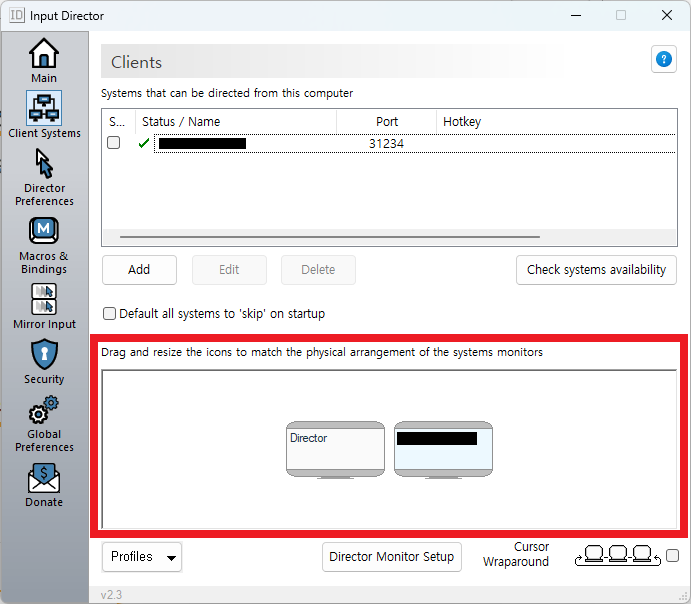Viewport: 691px width, 604px height.
Task: Click the Input Director title bar icon
Action: 17,15
